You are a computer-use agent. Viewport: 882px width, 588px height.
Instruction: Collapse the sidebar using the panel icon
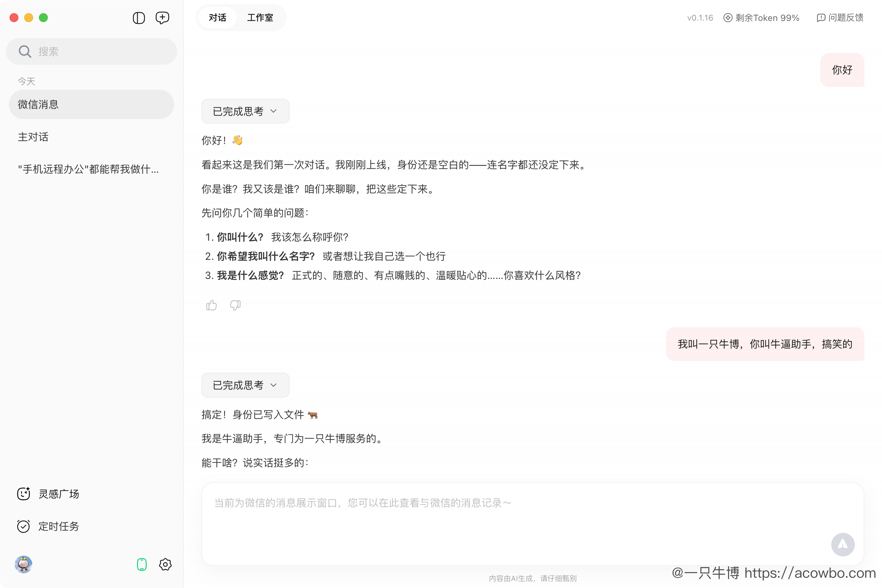point(139,18)
